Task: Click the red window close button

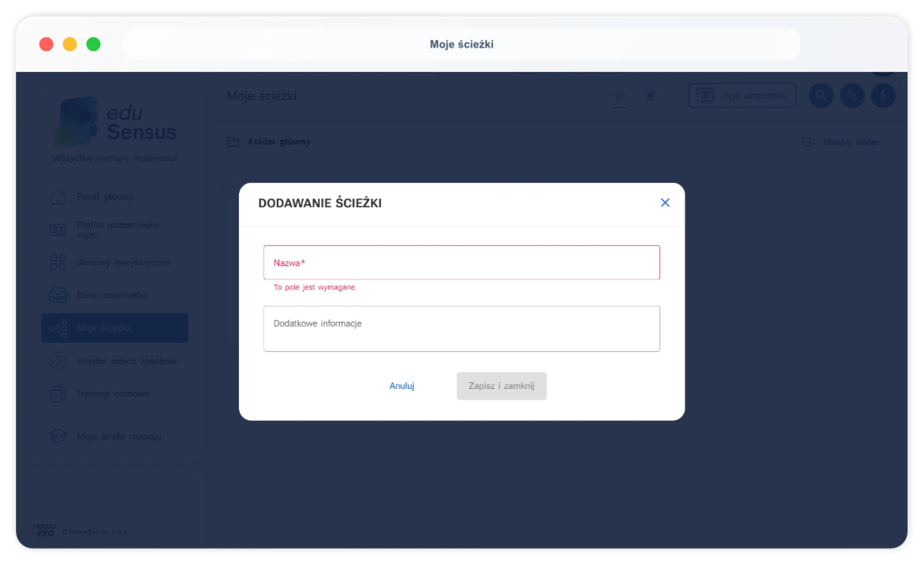Action: click(46, 44)
